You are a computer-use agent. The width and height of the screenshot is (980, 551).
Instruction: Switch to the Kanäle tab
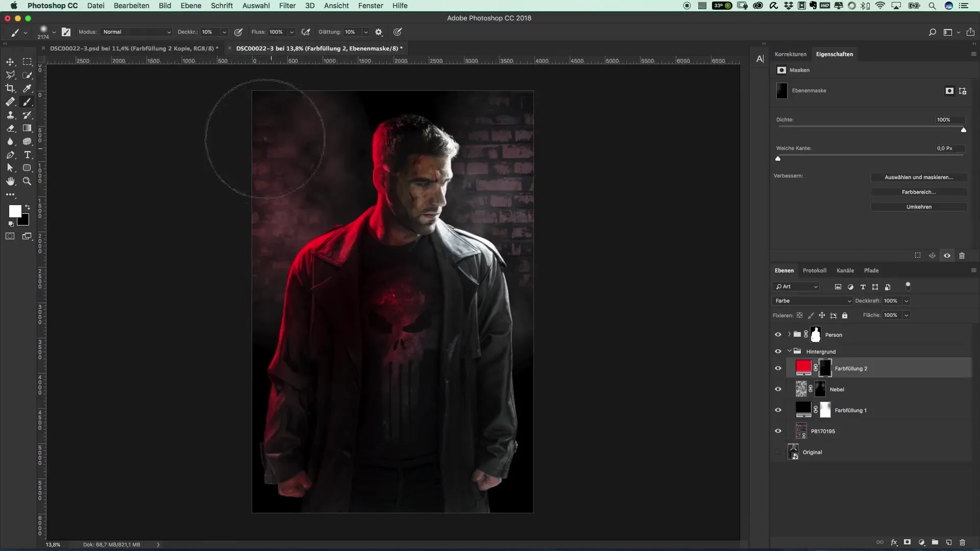(x=845, y=270)
